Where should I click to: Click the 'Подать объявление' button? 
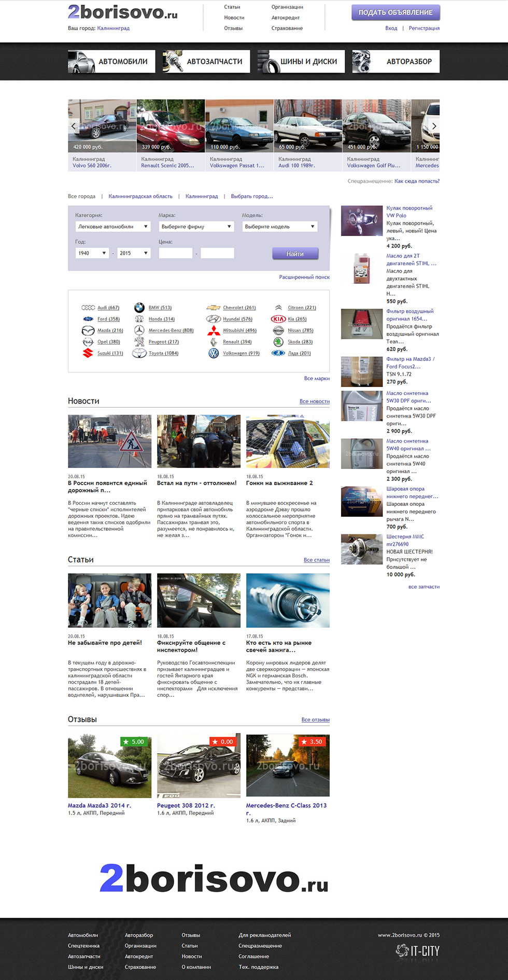(396, 12)
